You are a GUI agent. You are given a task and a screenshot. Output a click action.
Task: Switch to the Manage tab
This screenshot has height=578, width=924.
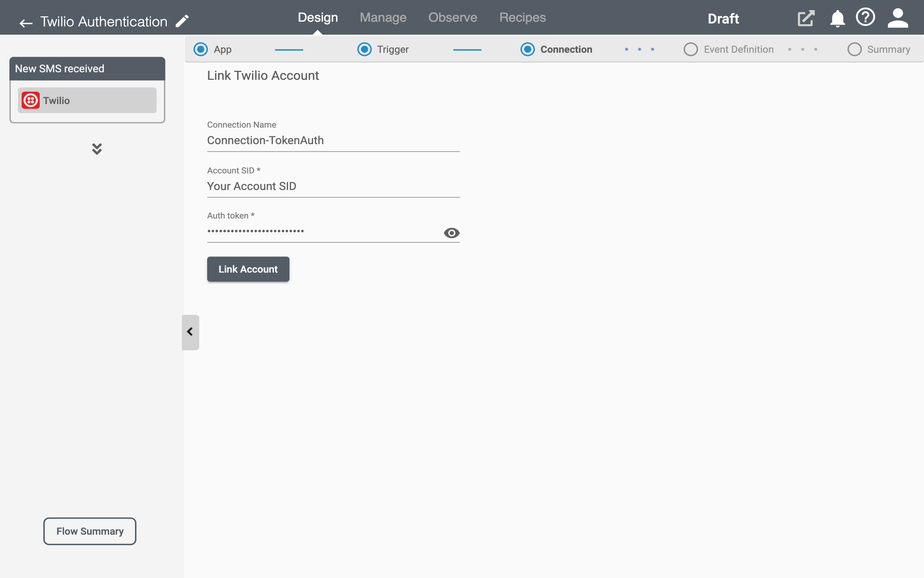383,18
